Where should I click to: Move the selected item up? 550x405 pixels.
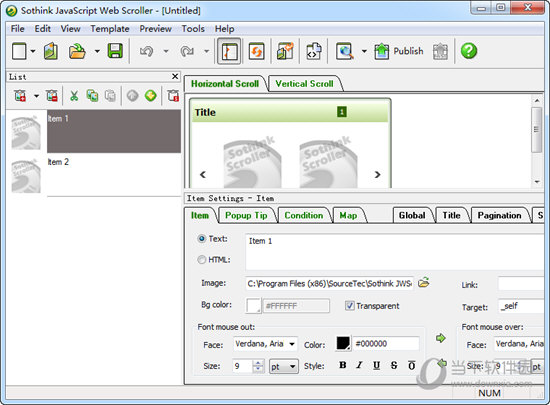133,95
